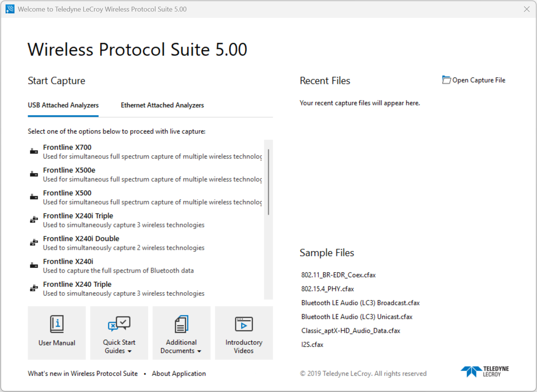Switch to USB Attached Analyzers tab
Screen dimensions: 537x392
click(63, 105)
